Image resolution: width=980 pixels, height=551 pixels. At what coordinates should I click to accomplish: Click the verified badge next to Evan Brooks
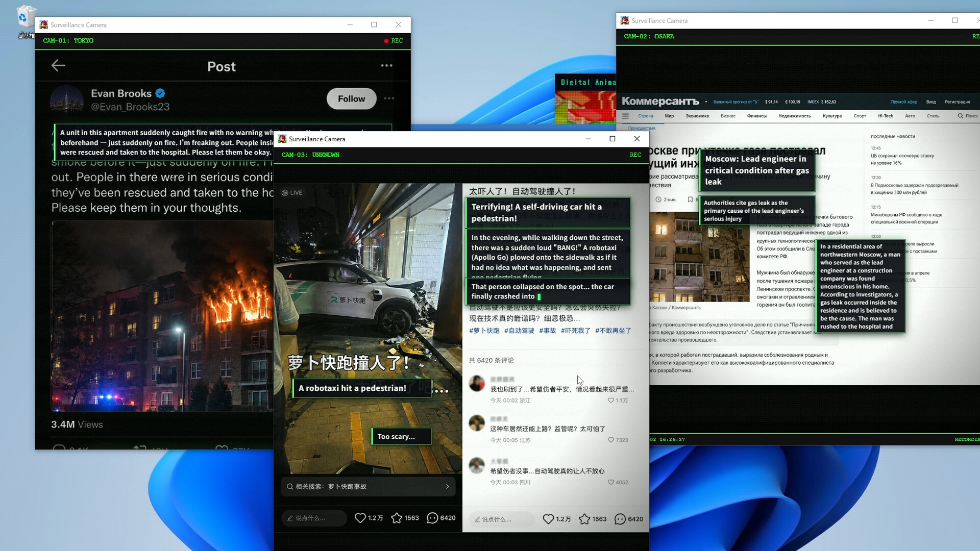pyautogui.click(x=160, y=93)
